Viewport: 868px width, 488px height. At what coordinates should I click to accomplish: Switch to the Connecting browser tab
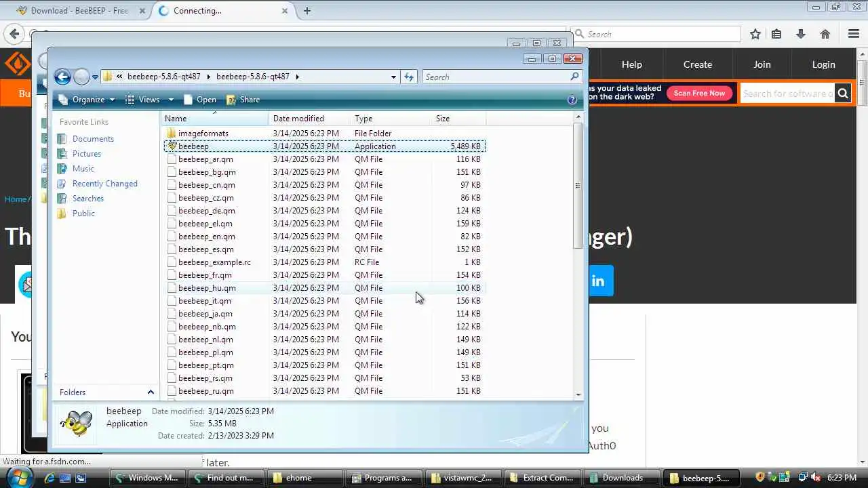pyautogui.click(x=223, y=11)
